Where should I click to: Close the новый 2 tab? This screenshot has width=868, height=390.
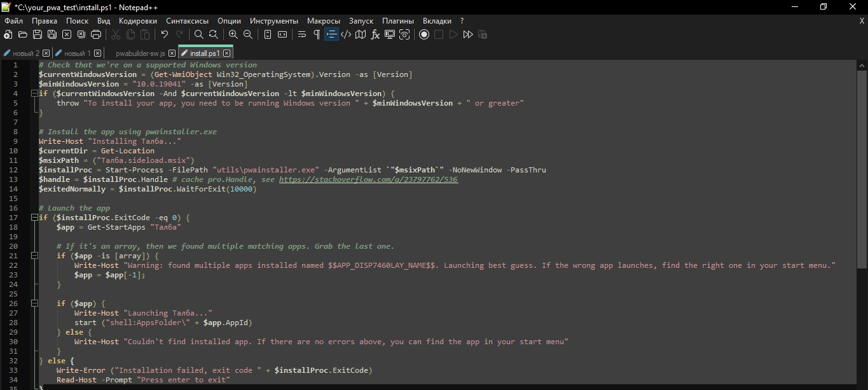[x=46, y=53]
